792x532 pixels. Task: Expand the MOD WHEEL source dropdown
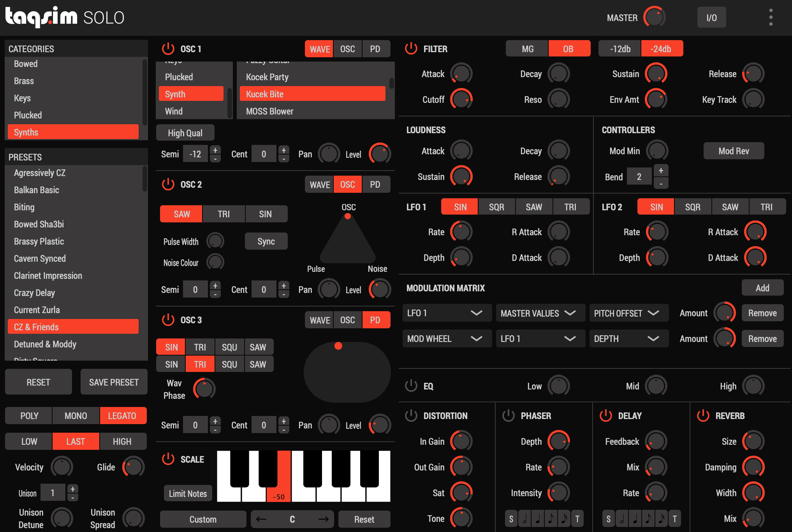(x=446, y=339)
